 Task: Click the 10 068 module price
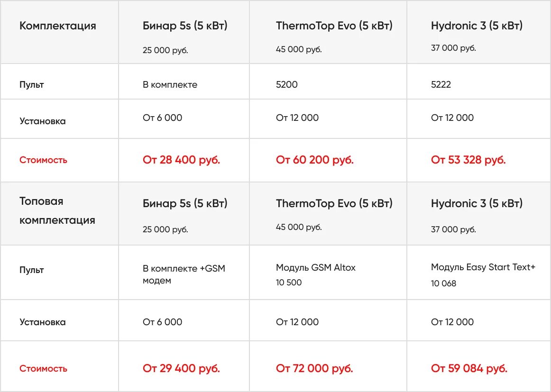coord(443,283)
